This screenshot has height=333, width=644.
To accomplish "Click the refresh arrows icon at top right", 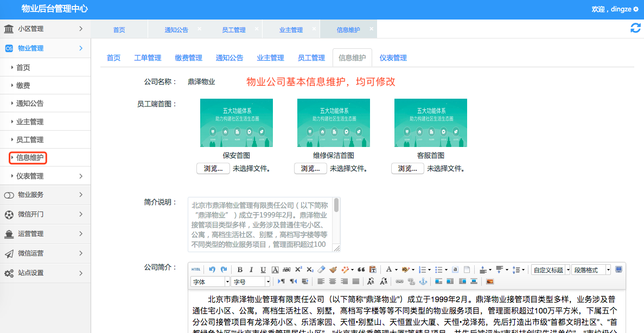I will (x=635, y=28).
